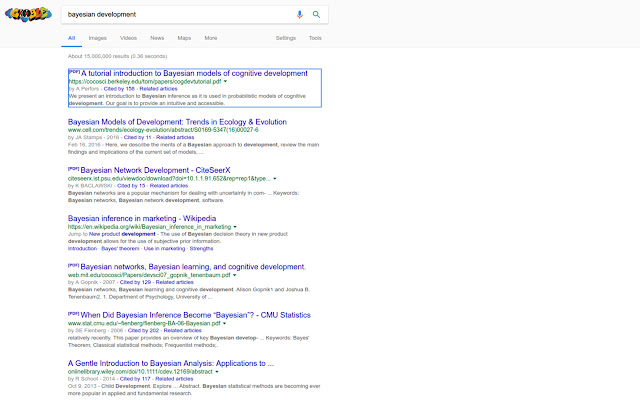Open Bayesian inference in marketing Wikipedia result
The image size is (640, 400).
click(x=142, y=219)
